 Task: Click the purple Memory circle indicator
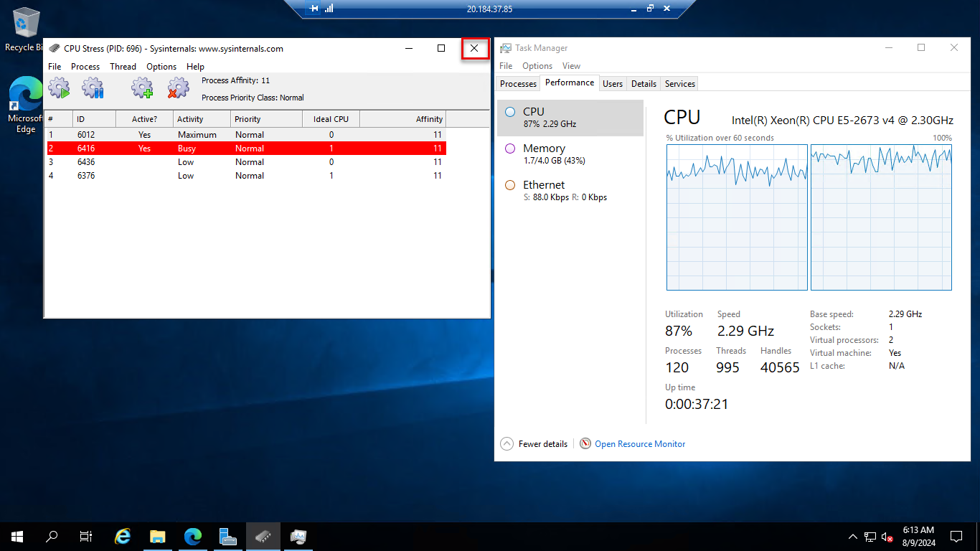(x=510, y=149)
